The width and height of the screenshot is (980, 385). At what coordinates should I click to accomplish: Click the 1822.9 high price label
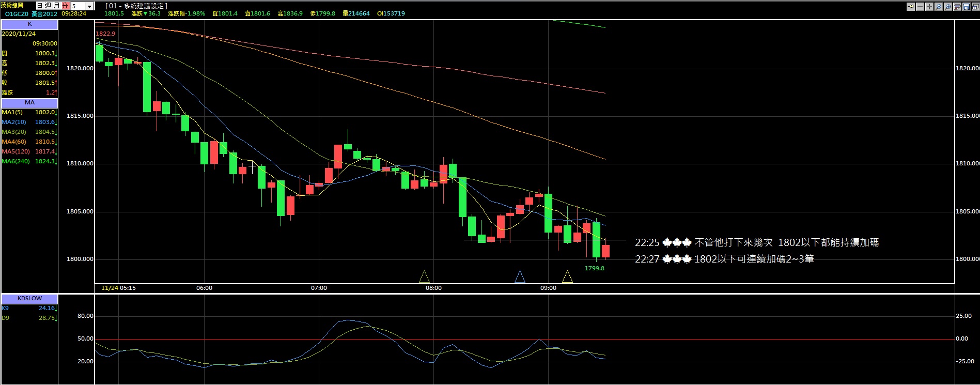(x=105, y=34)
